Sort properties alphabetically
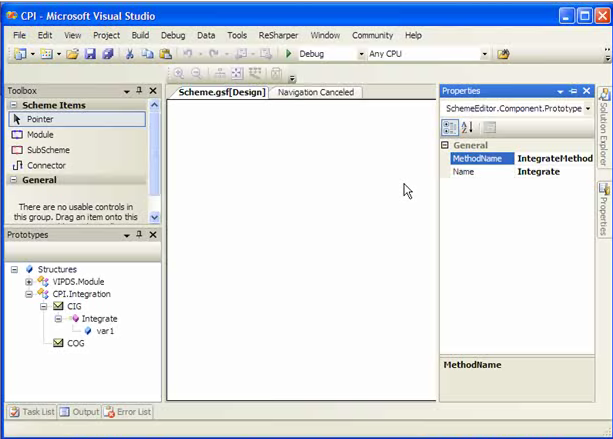Image resolution: width=613 pixels, height=439 pixels. tap(467, 127)
